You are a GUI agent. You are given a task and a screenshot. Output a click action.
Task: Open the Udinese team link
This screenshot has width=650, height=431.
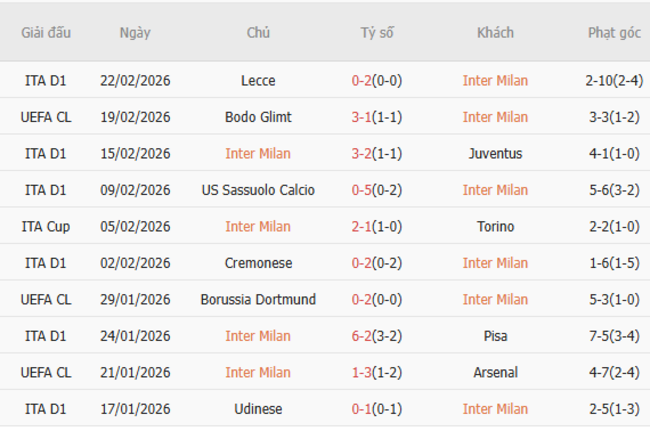[258, 409]
